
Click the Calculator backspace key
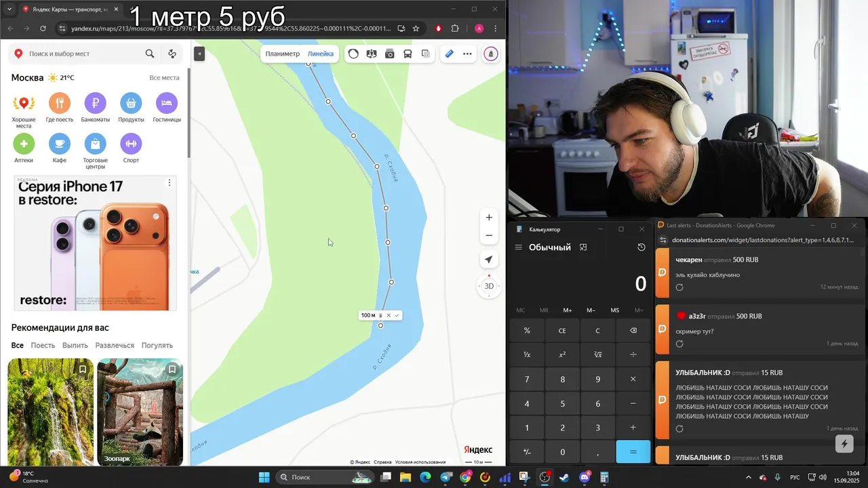(633, 331)
